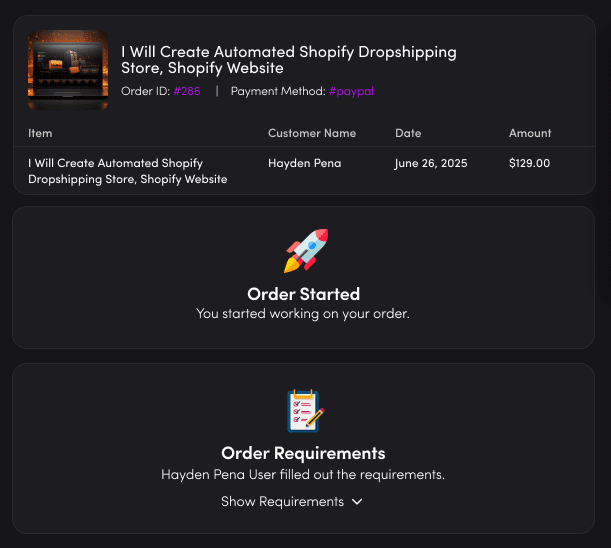The width and height of the screenshot is (611, 548).
Task: Click the Show Requirements text
Action: coord(282,502)
